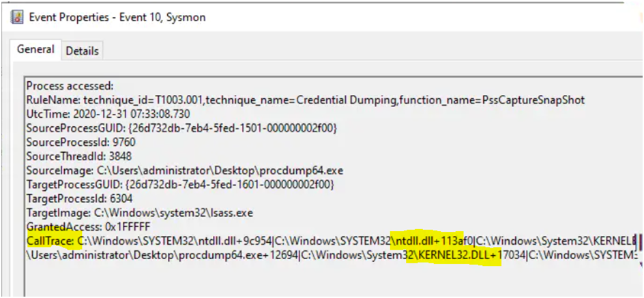Select the TargetProcessGUID line

click(180, 185)
